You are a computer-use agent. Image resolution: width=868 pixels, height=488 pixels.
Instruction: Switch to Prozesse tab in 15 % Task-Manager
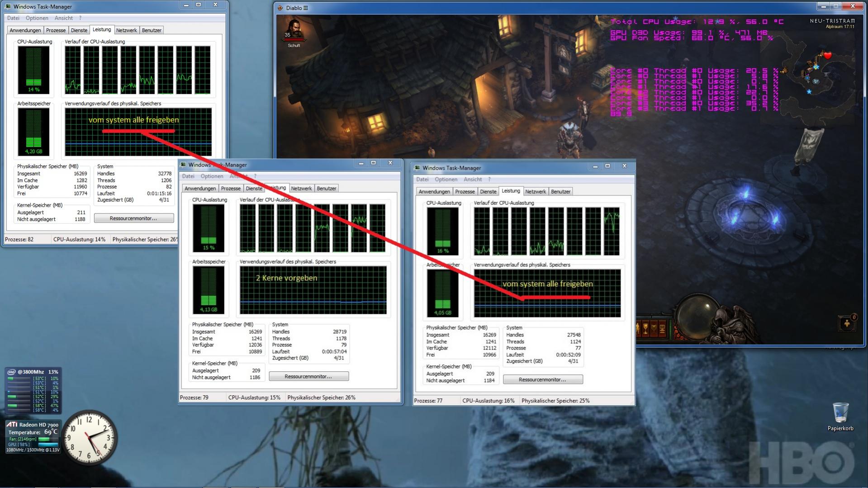point(231,189)
